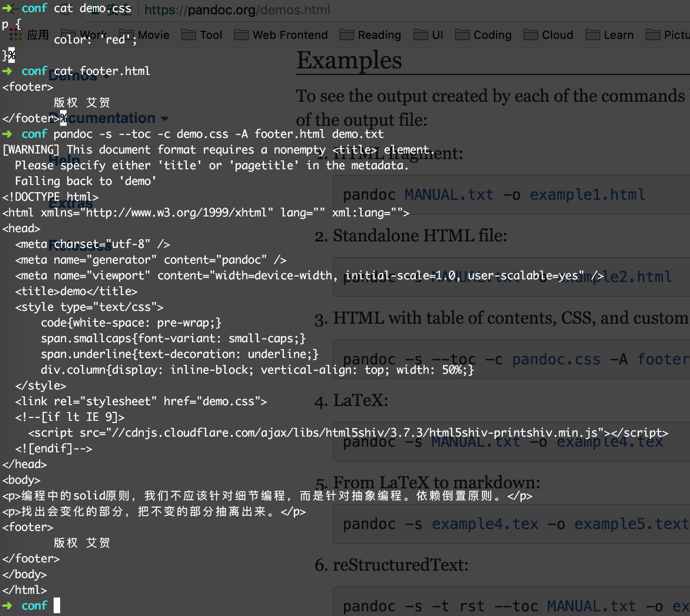690x616 pixels.
Task: Open MANUAL.txt link in LaTeX example
Action: 475,442
